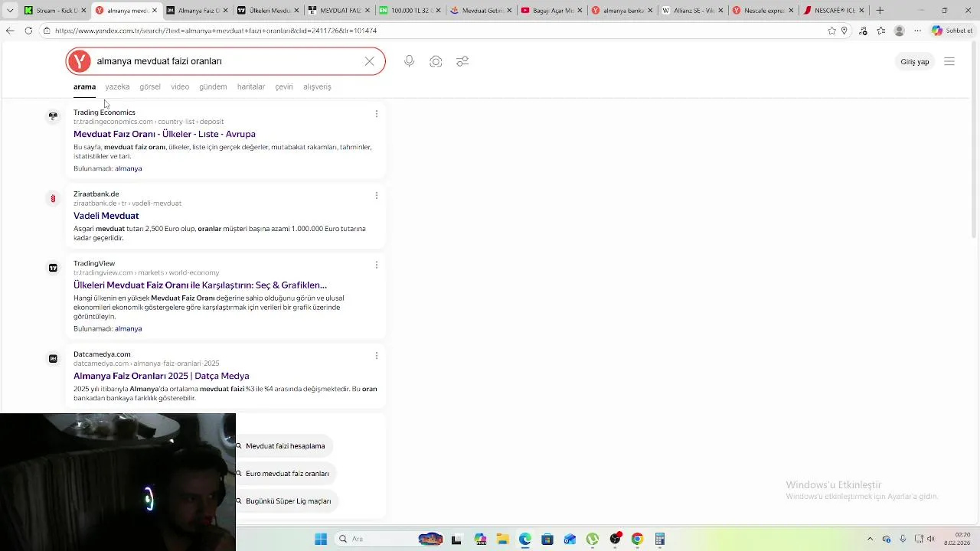Open options menu for TradingView result
Image resolution: width=980 pixels, height=551 pixels.
[x=376, y=265]
